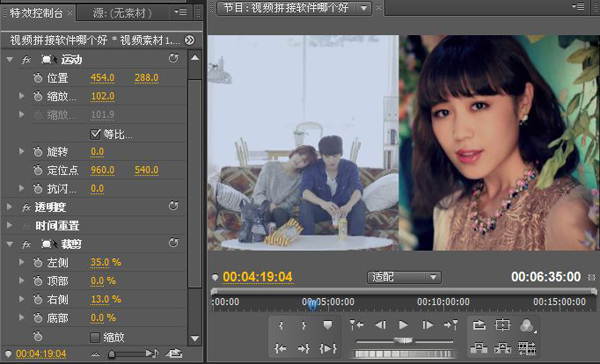The height and width of the screenshot is (364, 600).
Task: Toggle the fx icon for 运动 effect
Action: [26, 60]
